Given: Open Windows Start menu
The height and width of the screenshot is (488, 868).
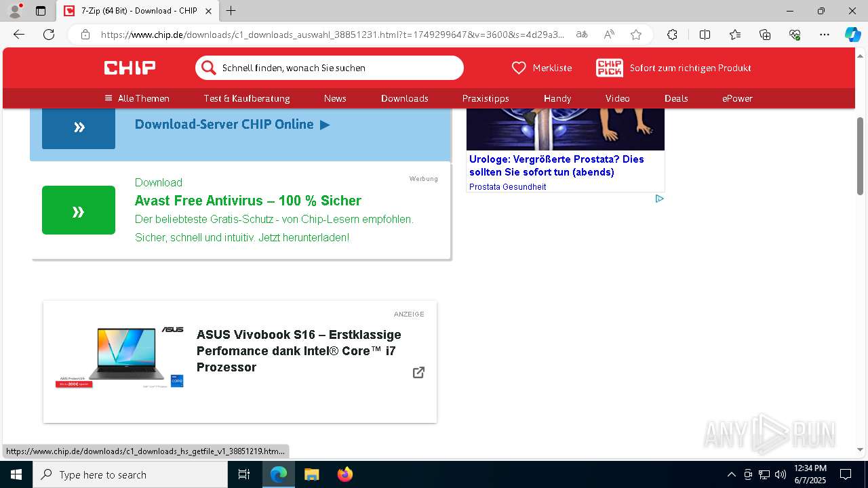Looking at the screenshot, I should [x=16, y=474].
